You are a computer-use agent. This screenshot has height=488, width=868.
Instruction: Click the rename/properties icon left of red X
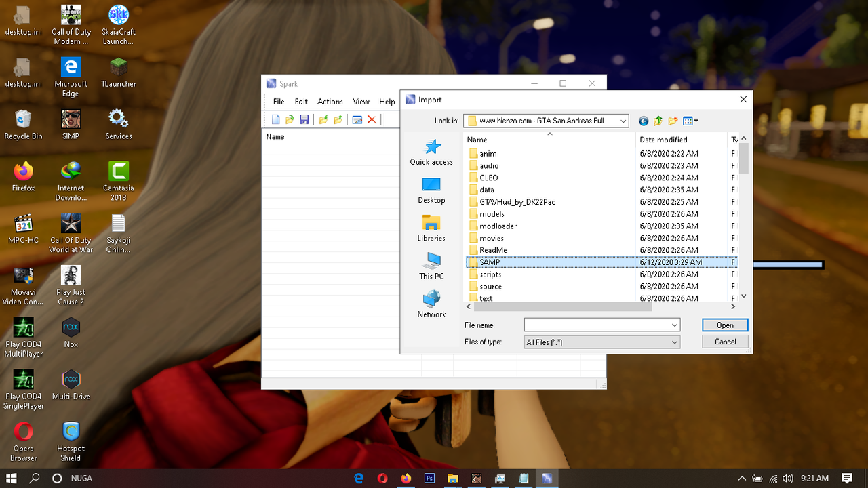(357, 120)
